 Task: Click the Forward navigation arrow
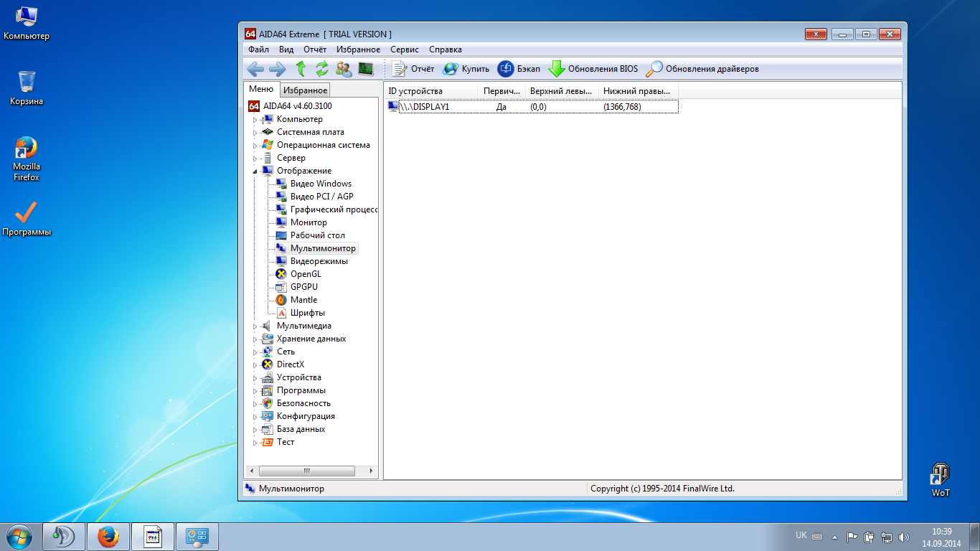(x=277, y=69)
